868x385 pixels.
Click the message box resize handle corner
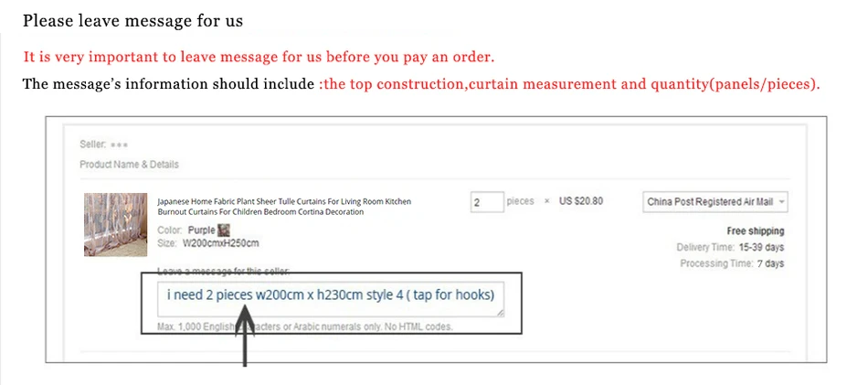click(x=501, y=313)
